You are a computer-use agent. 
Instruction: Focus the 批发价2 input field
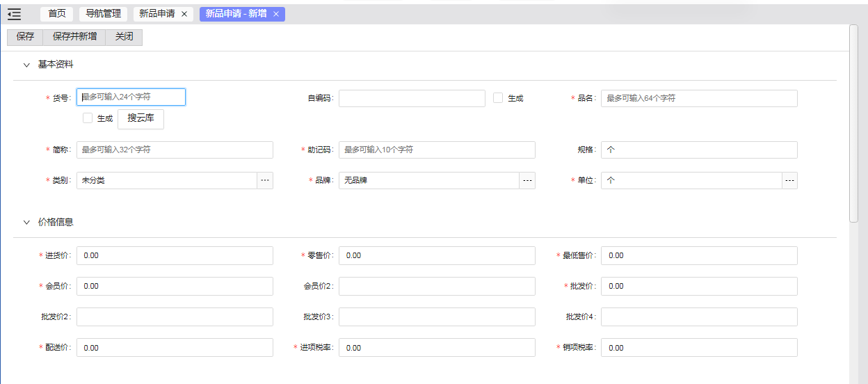[x=175, y=317]
